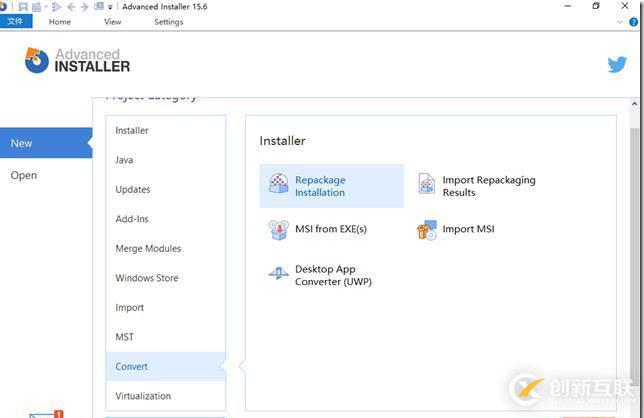Collapse the ribbon with the chevron
The image size is (644, 418).
coord(620,22)
